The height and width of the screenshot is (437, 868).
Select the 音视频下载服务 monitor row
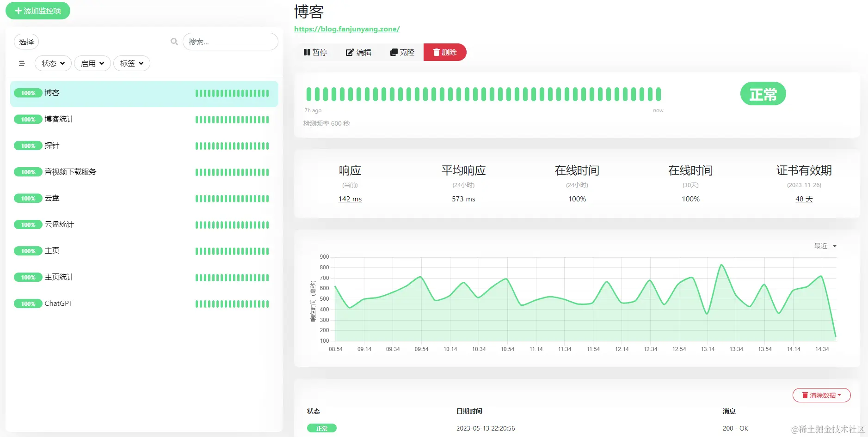[x=144, y=172]
